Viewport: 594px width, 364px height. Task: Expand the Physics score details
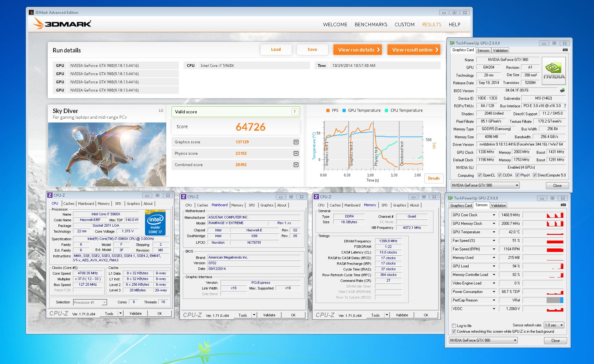[296, 153]
